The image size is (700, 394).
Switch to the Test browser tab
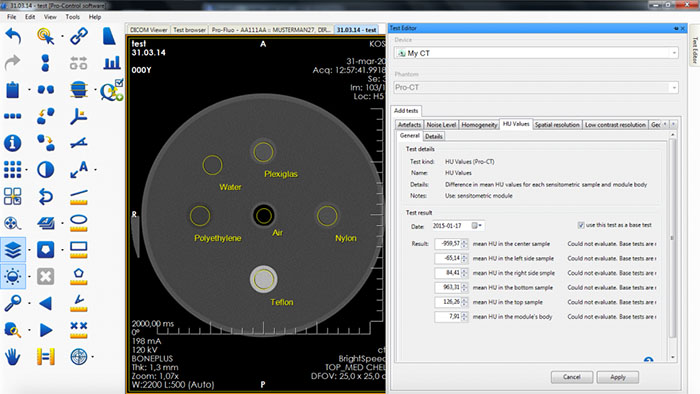click(189, 30)
